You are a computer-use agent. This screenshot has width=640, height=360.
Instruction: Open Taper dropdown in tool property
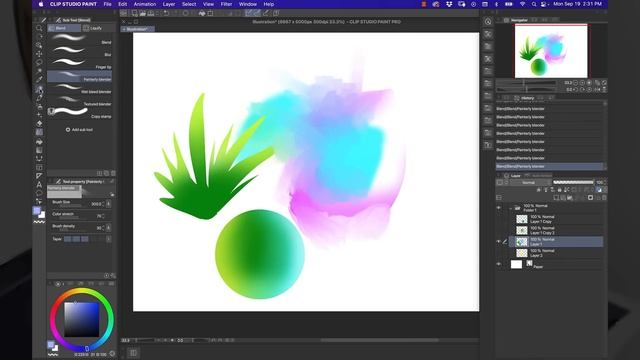(x=109, y=239)
